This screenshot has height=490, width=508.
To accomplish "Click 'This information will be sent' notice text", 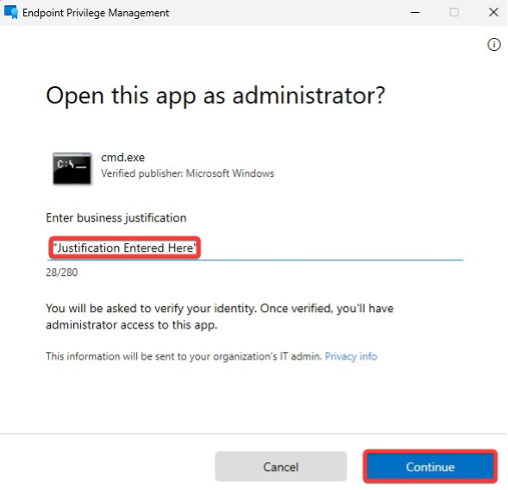I will 184,356.
